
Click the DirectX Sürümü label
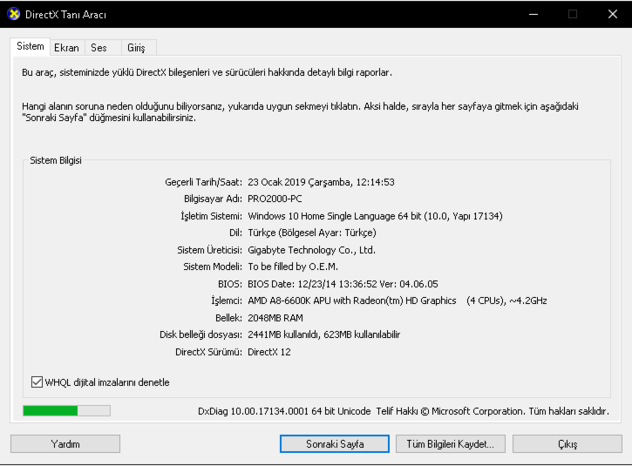pos(209,352)
